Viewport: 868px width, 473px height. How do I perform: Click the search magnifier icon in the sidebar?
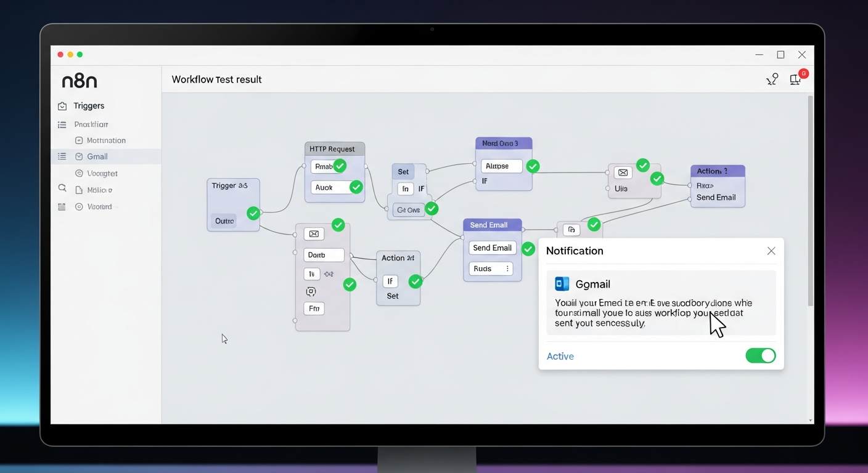click(x=62, y=188)
